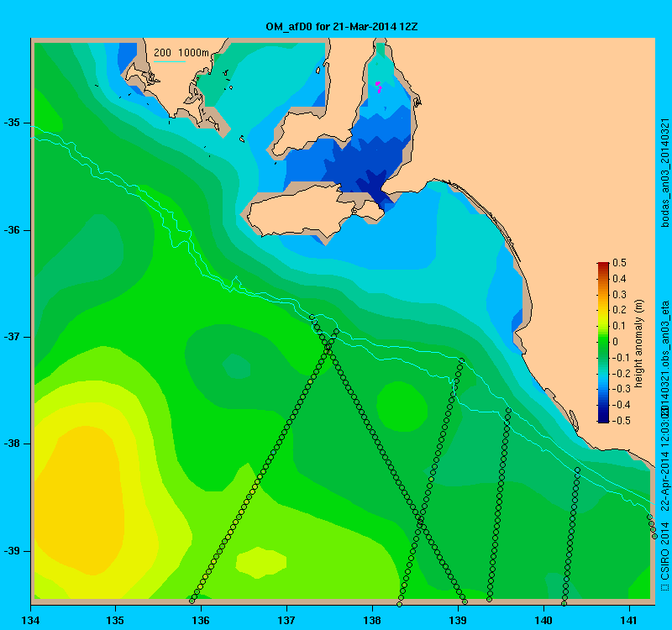Click the "141" longitude axis label
Screen dimensions: 672x630
629,620
